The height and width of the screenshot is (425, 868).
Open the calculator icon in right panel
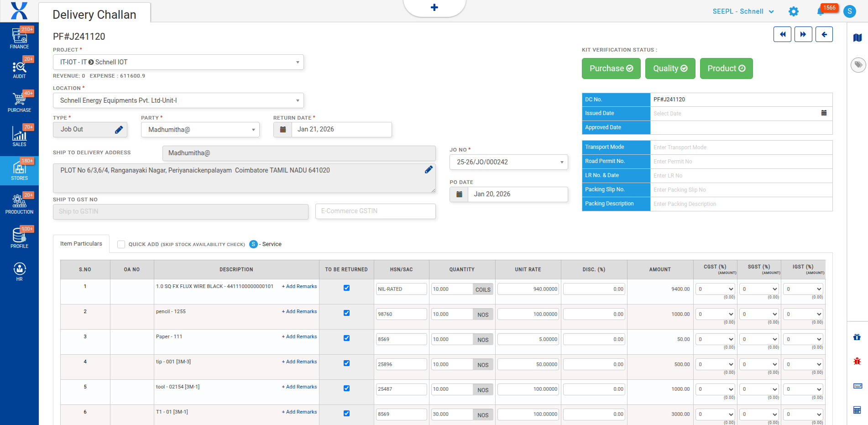coord(857,410)
